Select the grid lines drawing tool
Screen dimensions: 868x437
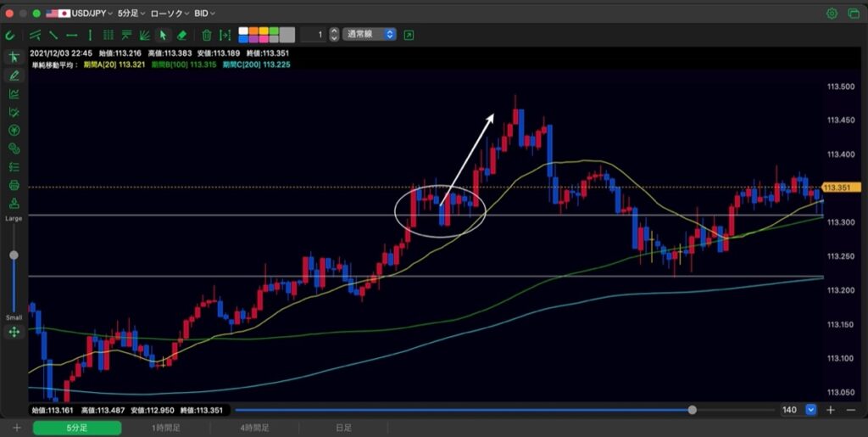[x=108, y=35]
